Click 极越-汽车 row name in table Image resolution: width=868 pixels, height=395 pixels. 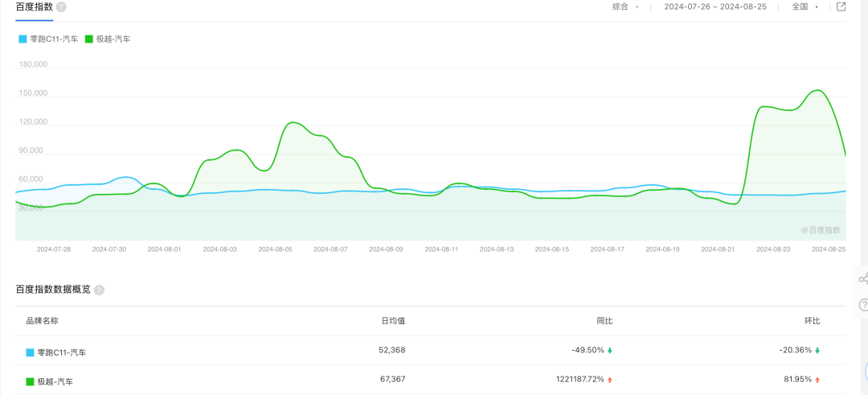(x=55, y=381)
